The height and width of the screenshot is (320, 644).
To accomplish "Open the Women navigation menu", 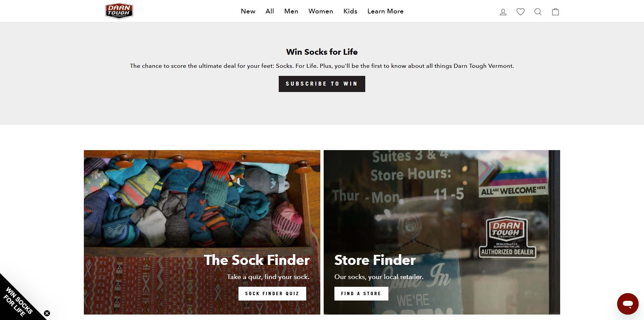I will (x=321, y=11).
